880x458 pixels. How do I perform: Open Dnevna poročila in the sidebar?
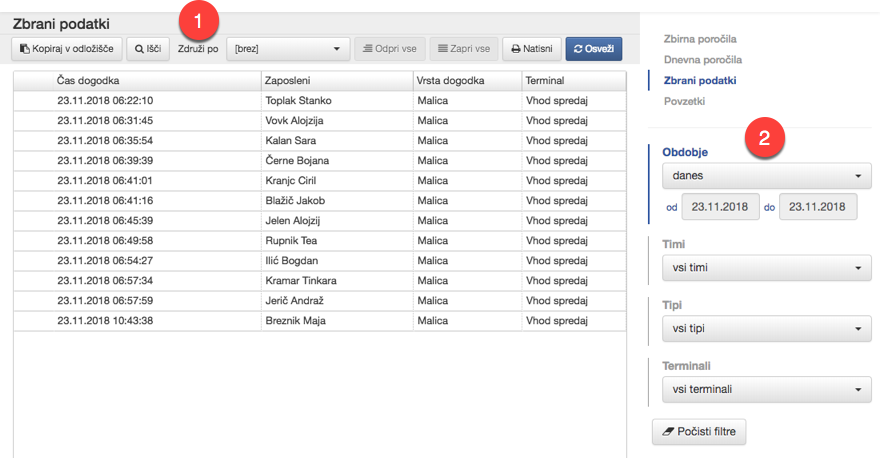coord(703,59)
